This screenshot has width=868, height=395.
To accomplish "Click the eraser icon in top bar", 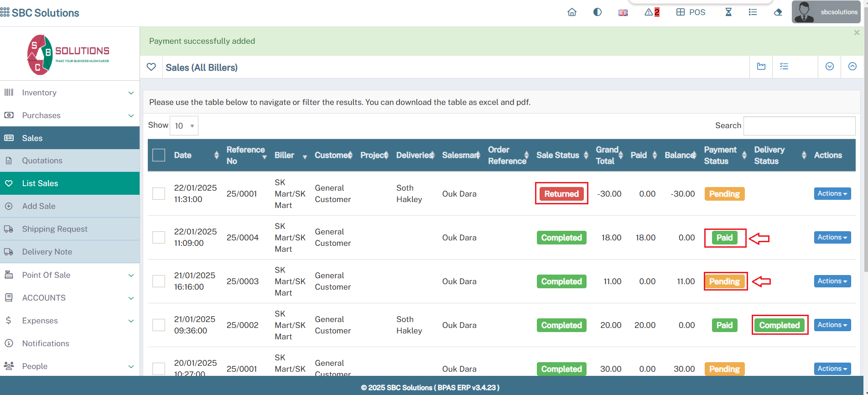I will point(778,12).
